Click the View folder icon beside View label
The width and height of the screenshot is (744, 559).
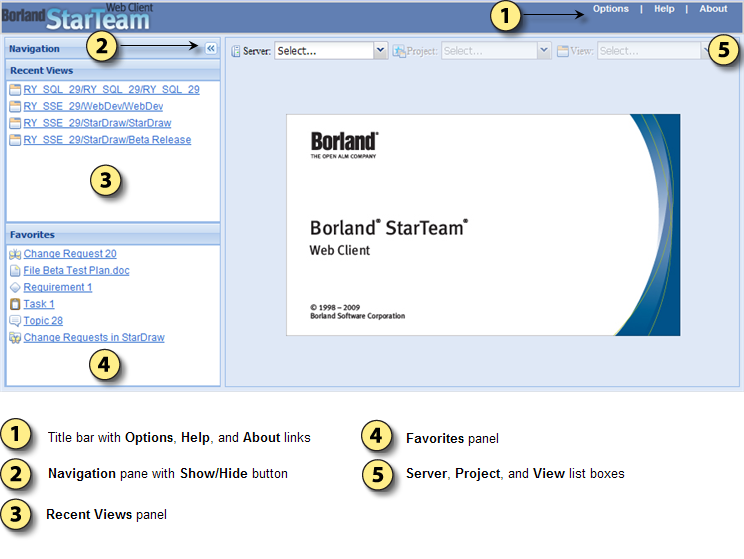point(563,51)
